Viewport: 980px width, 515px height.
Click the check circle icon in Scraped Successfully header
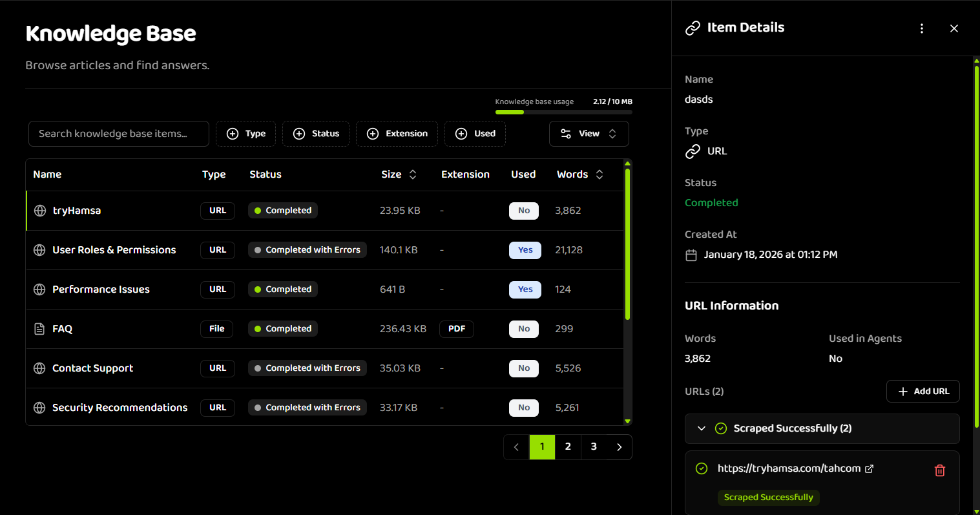pyautogui.click(x=721, y=428)
